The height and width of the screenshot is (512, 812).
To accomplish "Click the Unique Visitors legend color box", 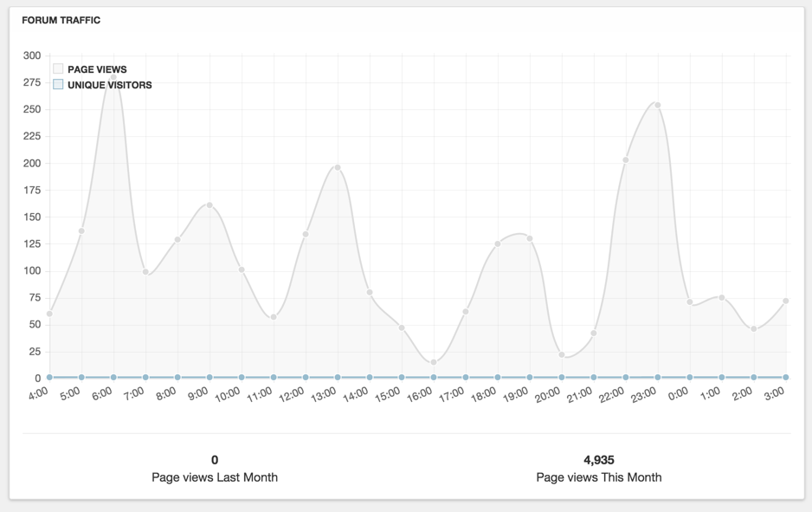I will point(58,85).
